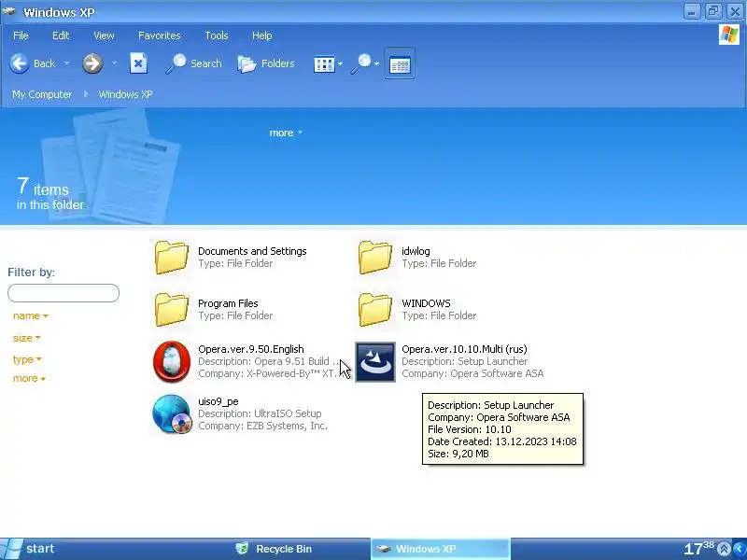Select the 'Opera.ver.9.50.English' file name

250,349
